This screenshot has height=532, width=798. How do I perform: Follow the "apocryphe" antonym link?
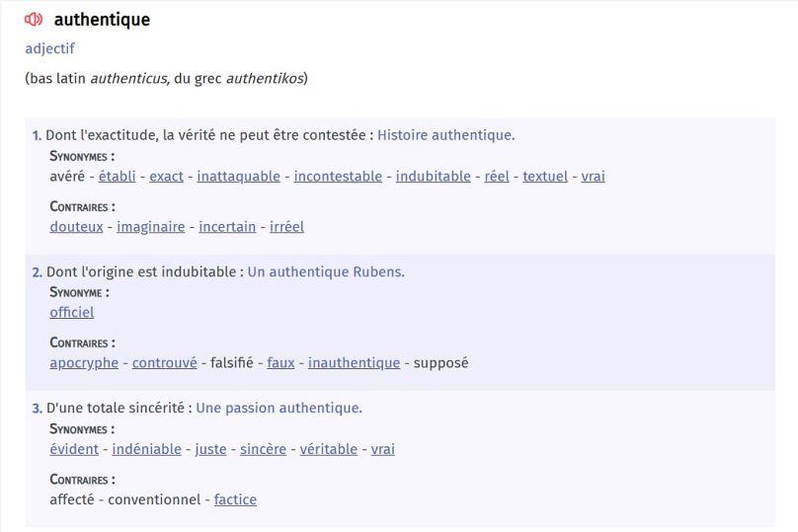click(x=84, y=363)
